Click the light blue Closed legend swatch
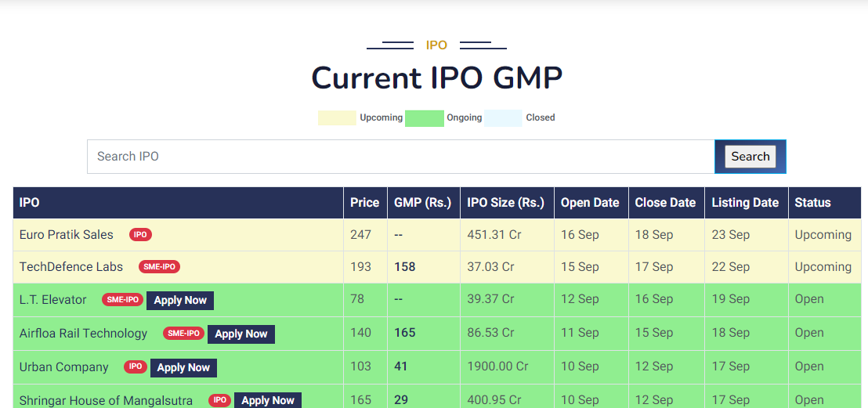 coord(503,118)
